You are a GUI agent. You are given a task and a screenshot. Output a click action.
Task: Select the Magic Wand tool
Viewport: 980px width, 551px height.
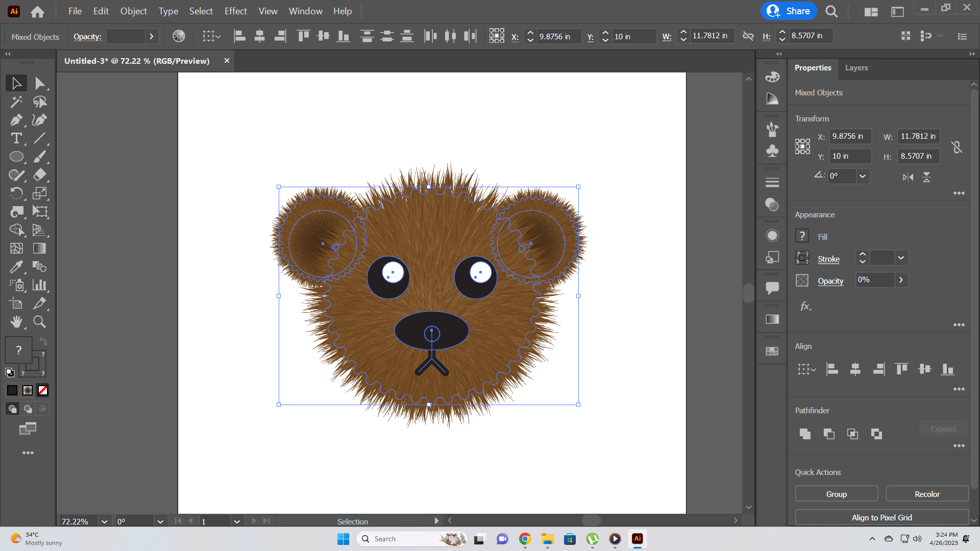coord(16,102)
